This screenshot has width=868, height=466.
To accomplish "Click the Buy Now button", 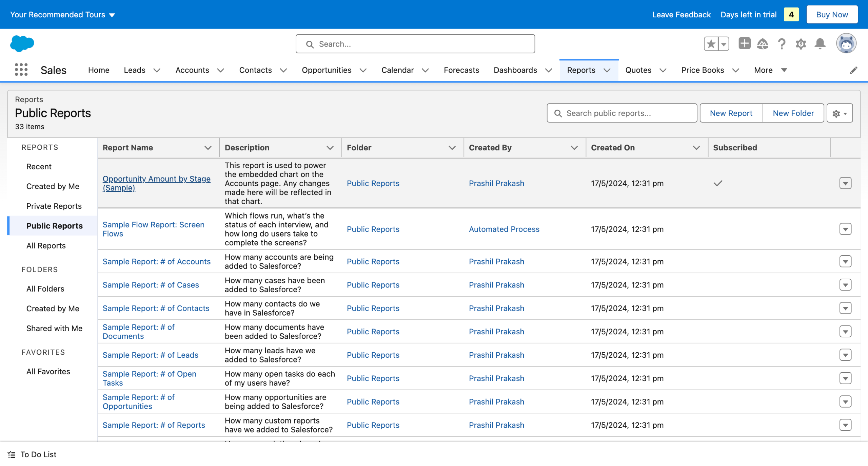I will coord(832,15).
